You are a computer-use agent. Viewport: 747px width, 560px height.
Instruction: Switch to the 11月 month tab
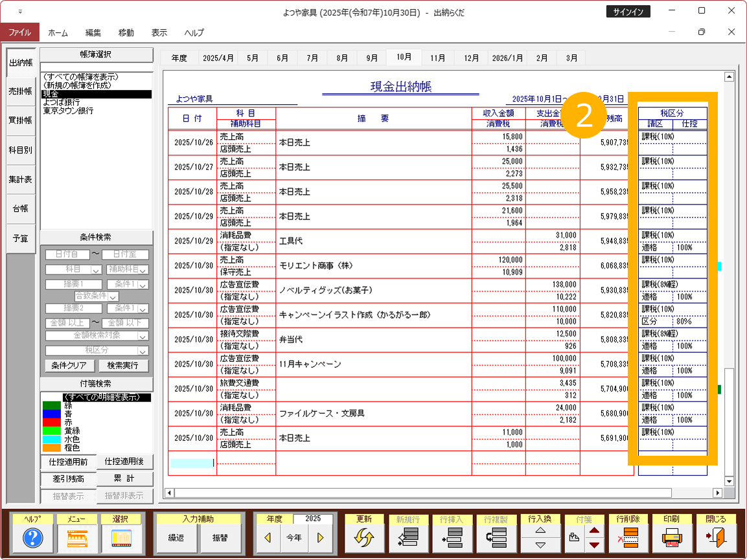(438, 58)
